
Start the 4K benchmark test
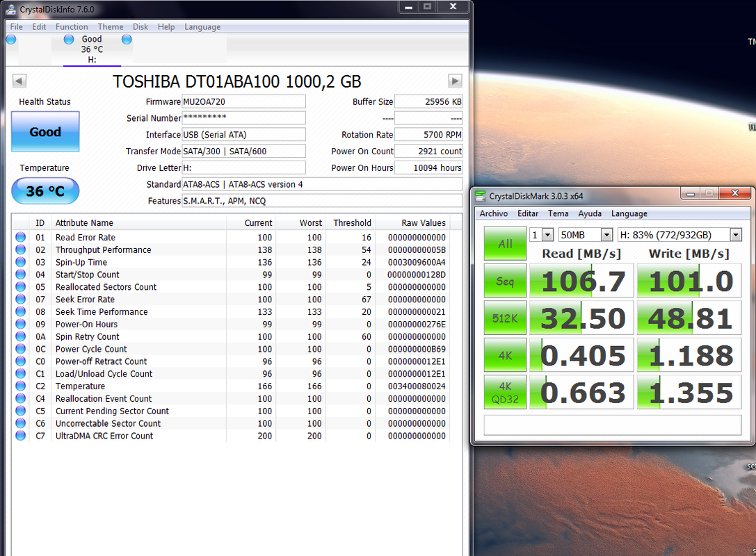[x=505, y=355]
